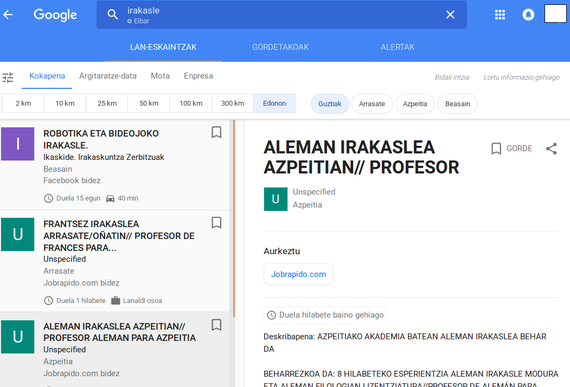Select the Guztiak location chip

pos(330,104)
